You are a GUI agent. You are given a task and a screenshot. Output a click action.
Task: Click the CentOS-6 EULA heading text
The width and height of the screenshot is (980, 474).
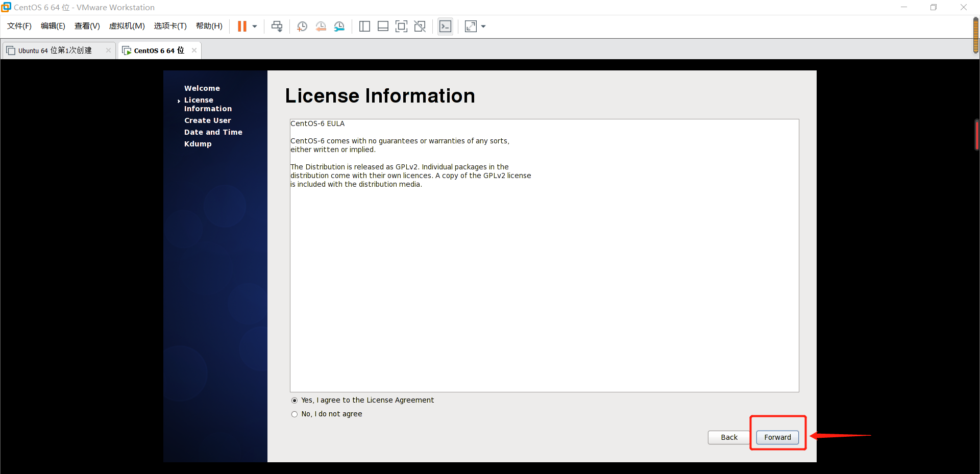317,123
